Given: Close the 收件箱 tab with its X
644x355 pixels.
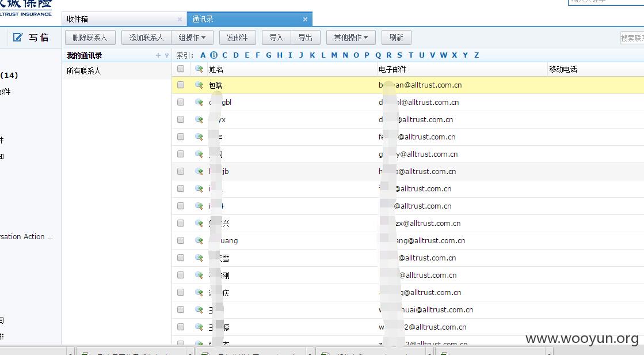Looking at the screenshot, I should tap(180, 20).
